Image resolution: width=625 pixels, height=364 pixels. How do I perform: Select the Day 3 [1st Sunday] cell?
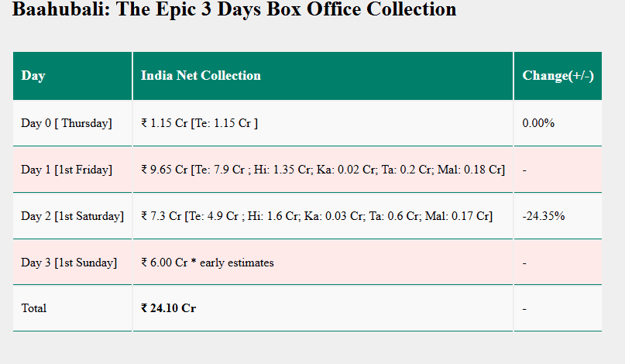point(69,263)
